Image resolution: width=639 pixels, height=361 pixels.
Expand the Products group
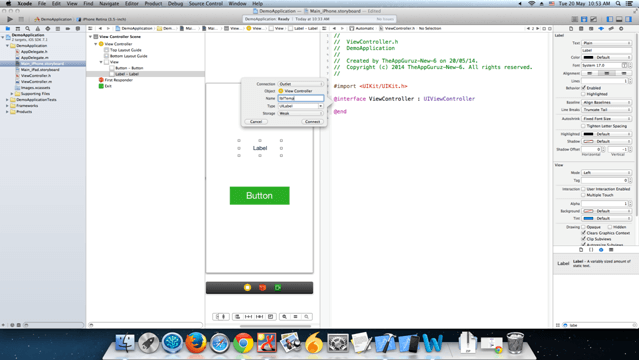click(x=7, y=112)
